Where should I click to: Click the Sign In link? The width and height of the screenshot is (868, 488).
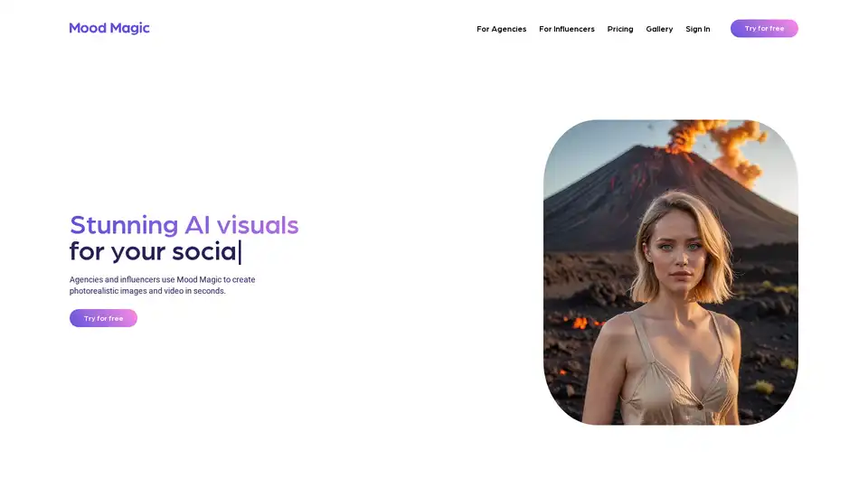(x=697, y=29)
